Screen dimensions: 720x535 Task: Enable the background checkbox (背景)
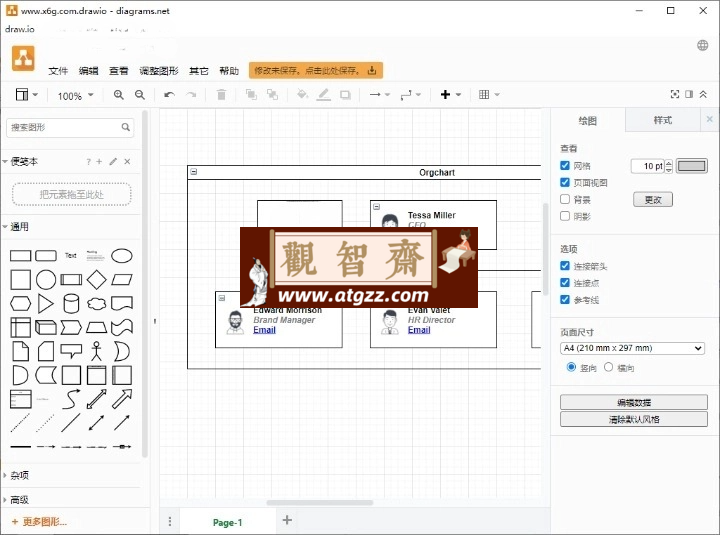565,199
